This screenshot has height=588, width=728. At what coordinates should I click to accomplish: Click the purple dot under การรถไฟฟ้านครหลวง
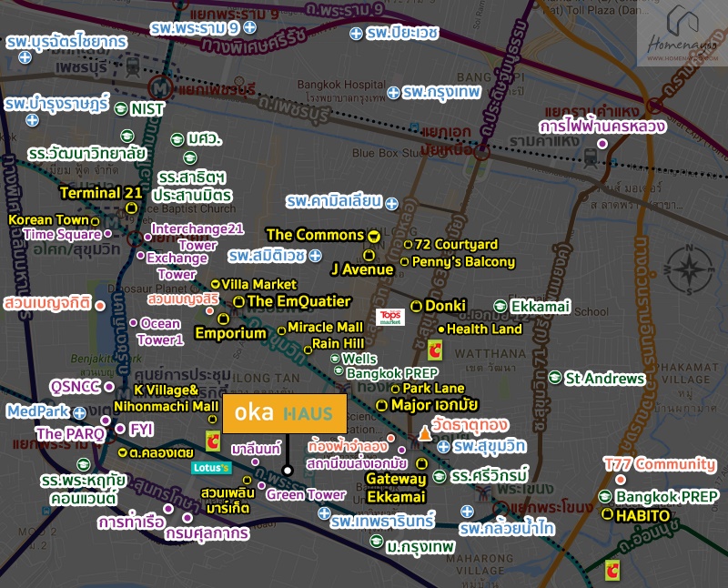[x=602, y=144]
